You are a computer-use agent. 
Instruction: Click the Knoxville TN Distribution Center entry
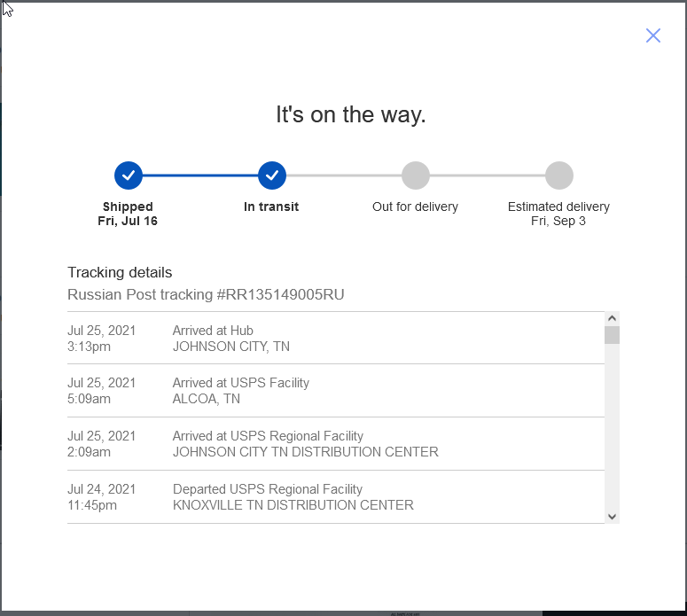click(336, 497)
